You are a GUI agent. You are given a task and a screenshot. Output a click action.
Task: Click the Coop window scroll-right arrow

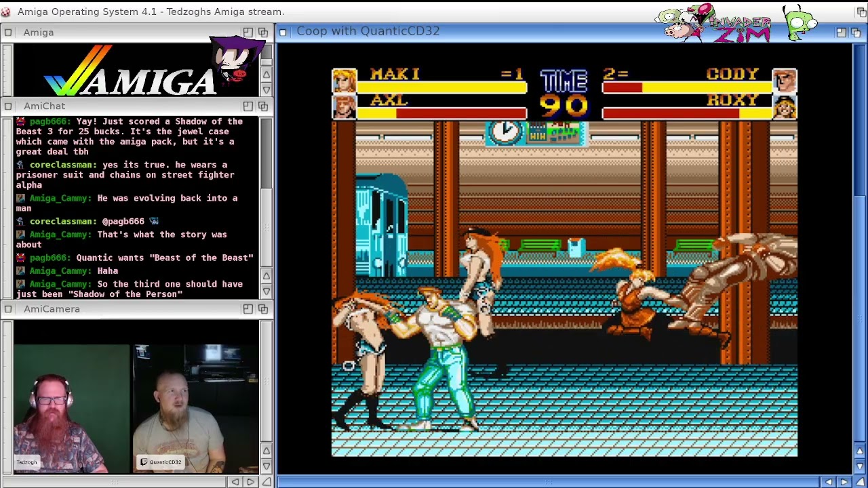(844, 482)
